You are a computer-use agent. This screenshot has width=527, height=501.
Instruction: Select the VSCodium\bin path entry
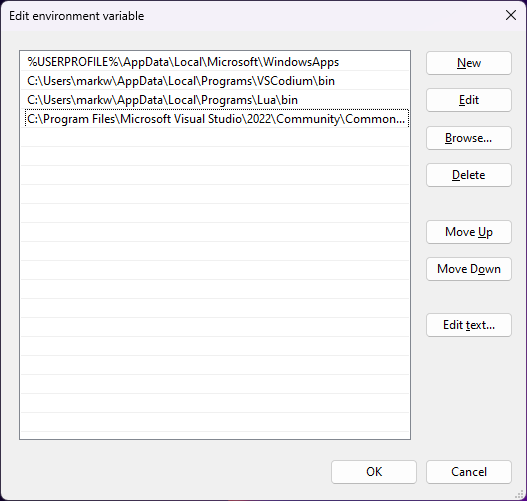[215, 81]
